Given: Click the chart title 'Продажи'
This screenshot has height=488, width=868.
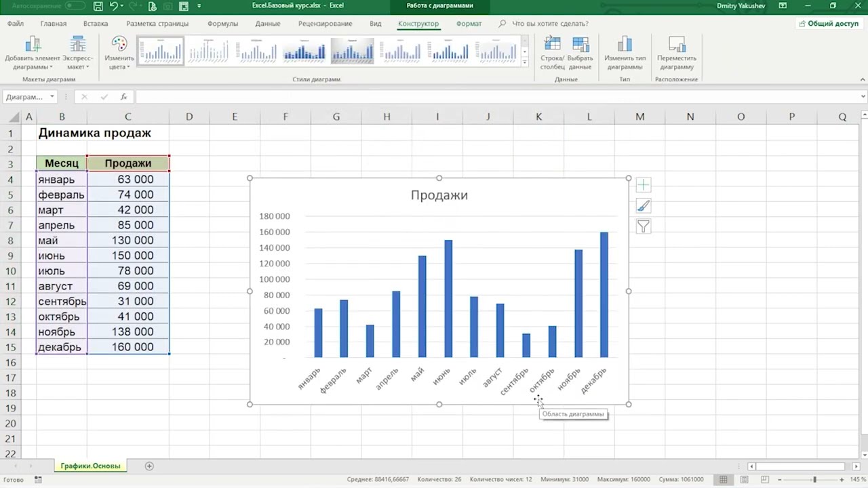Looking at the screenshot, I should [x=439, y=195].
